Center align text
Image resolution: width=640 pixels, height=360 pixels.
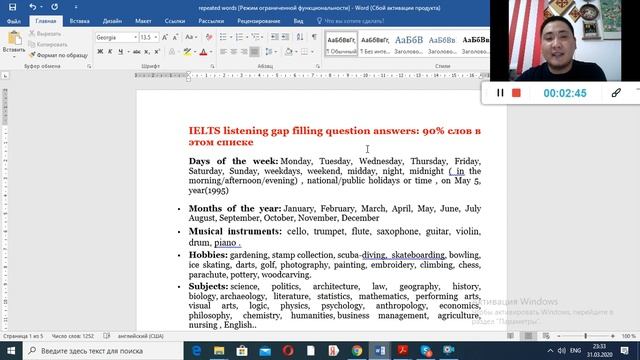pos(233,52)
